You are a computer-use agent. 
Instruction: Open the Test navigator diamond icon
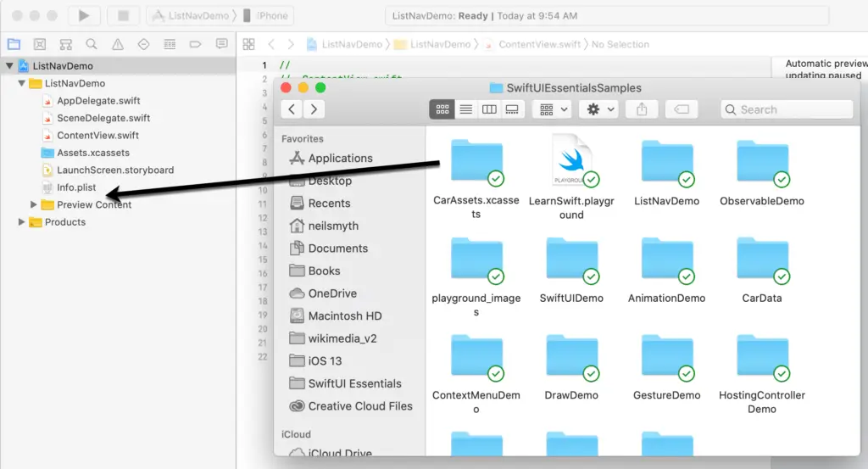coord(143,44)
